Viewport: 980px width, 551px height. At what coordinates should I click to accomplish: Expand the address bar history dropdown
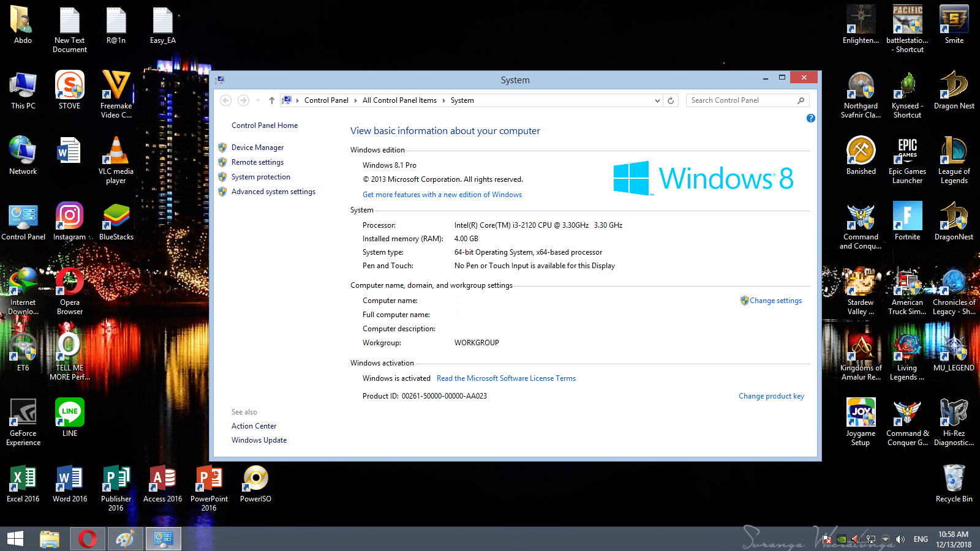657,100
